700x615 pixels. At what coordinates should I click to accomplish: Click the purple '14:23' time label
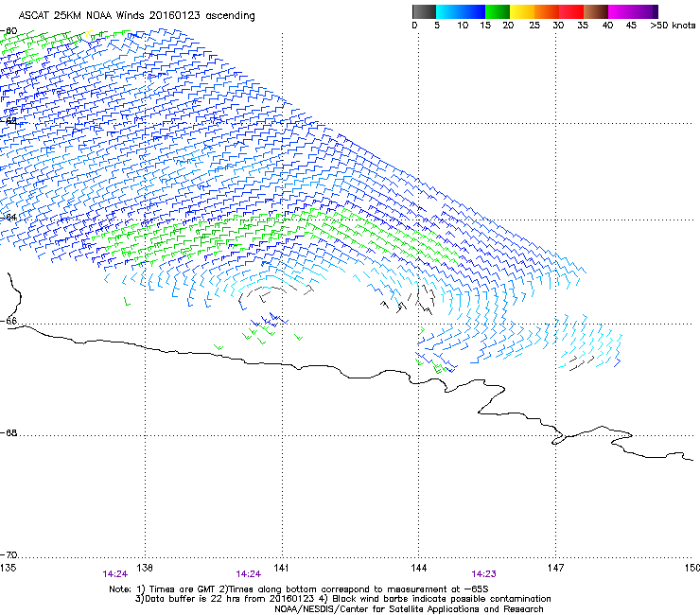coord(484,574)
